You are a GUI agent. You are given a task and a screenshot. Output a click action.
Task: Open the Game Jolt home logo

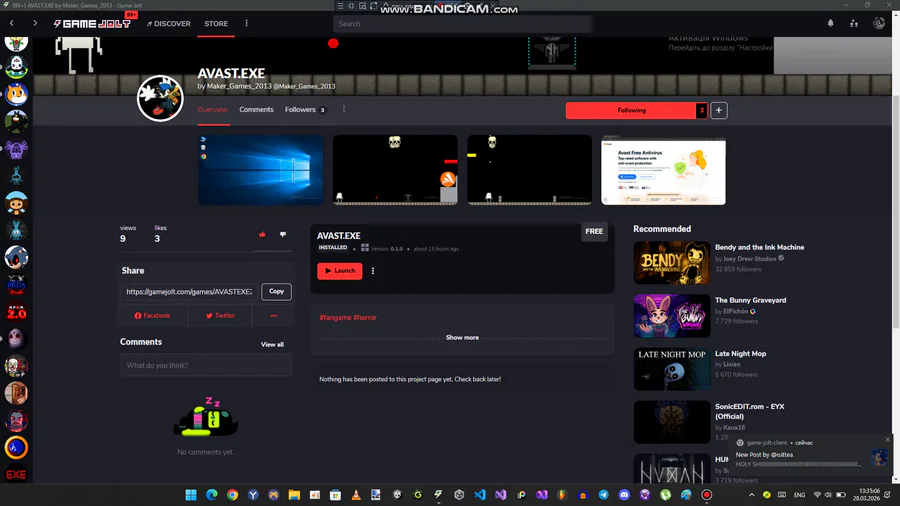pyautogui.click(x=92, y=24)
